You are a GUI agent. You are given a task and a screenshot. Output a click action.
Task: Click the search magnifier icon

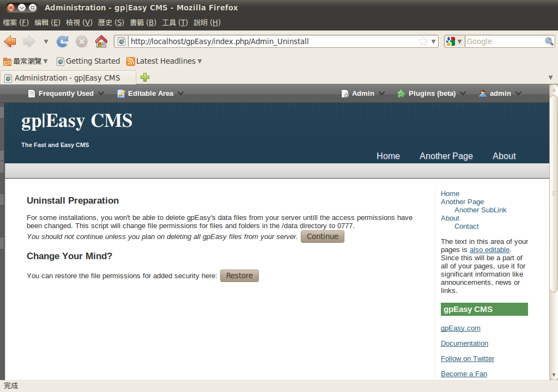[x=549, y=41]
